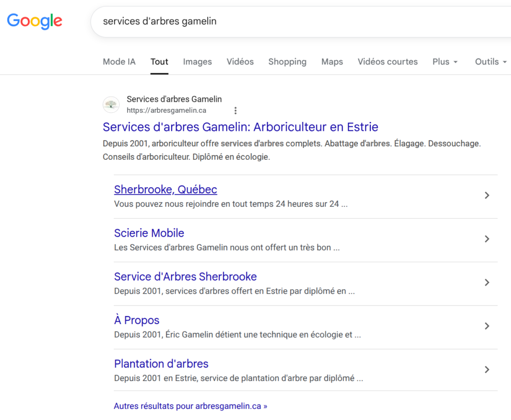
Task: Click into the search box with query text
Action: pyautogui.click(x=301, y=21)
